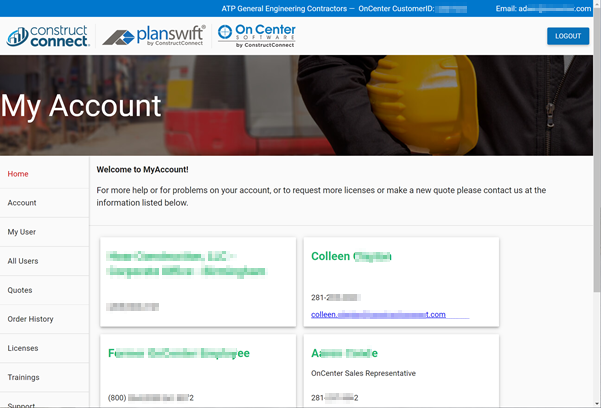View the Quotes section
The width and height of the screenshot is (601, 408).
point(20,290)
